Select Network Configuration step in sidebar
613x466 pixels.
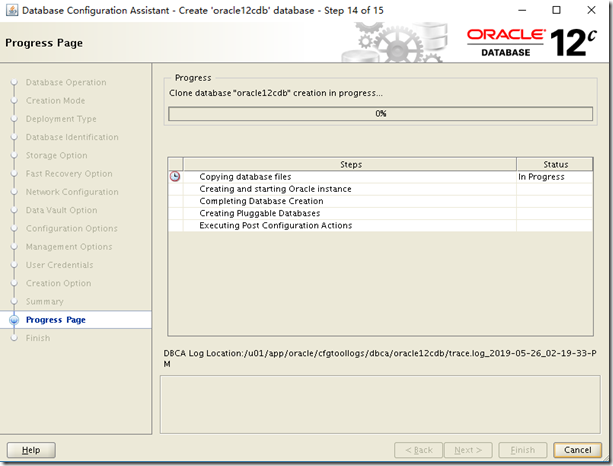72,192
